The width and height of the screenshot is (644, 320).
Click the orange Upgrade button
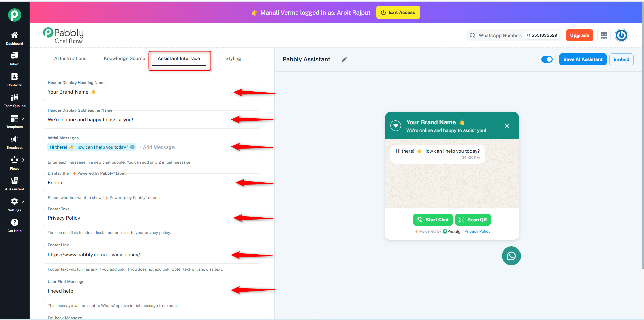pos(579,35)
